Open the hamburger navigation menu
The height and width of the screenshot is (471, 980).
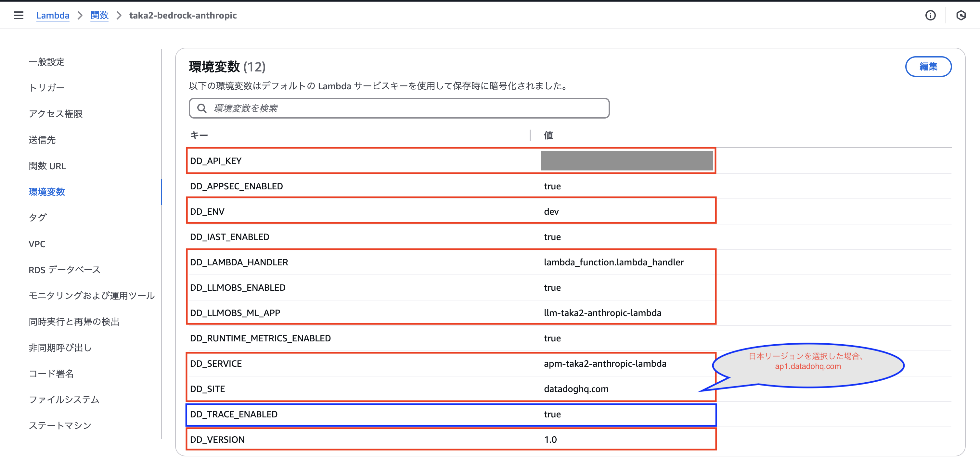(19, 15)
